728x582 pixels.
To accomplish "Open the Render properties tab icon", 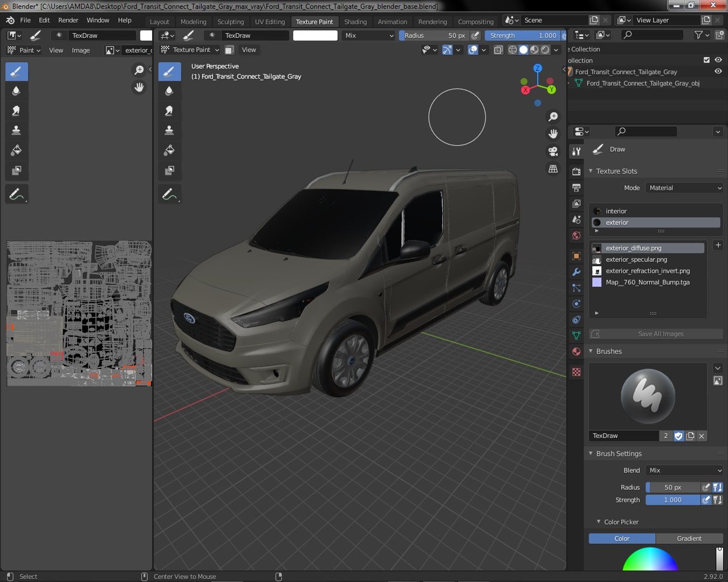I will tap(576, 171).
